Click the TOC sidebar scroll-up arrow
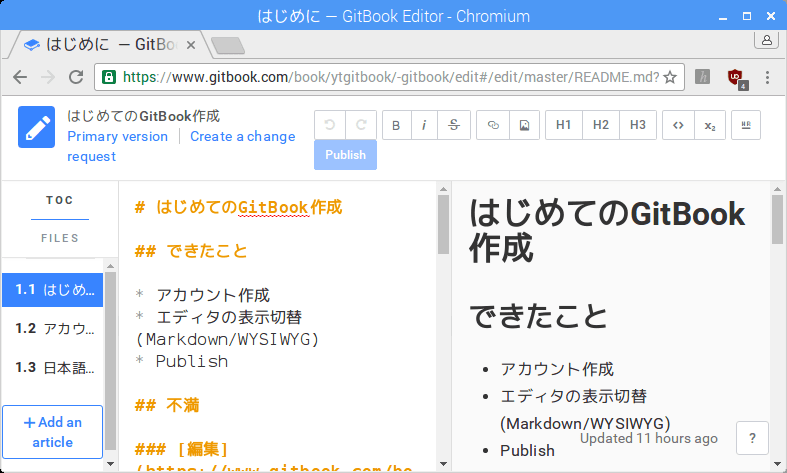 pos(110,266)
